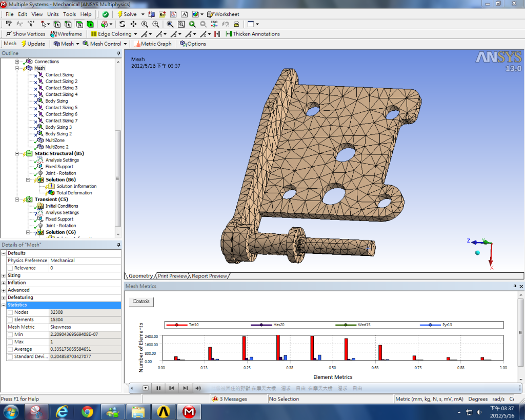Click the Solve lightning button
Image resolution: width=525 pixels, height=420 pixels.
pyautogui.click(x=127, y=14)
